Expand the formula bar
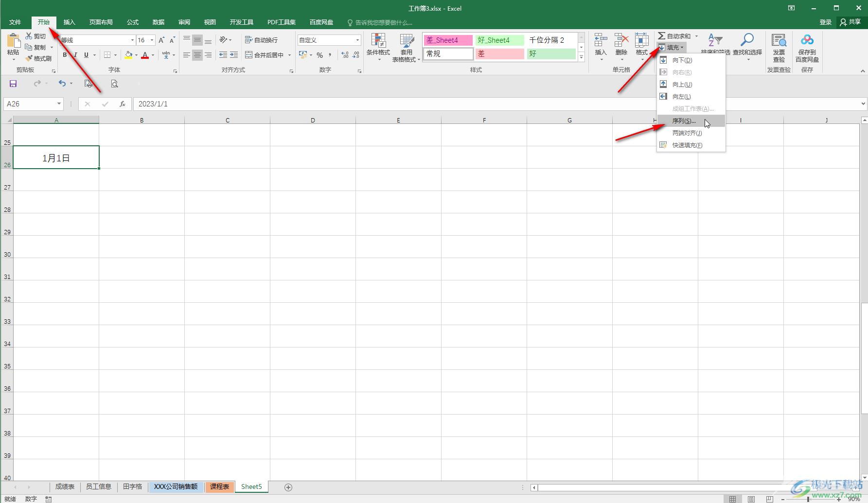Viewport: 868px width, 503px height. [863, 104]
